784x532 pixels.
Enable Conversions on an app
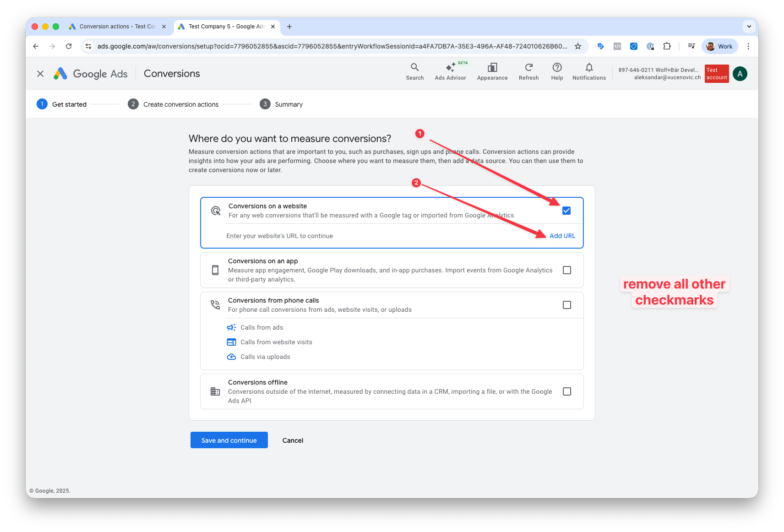tap(566, 270)
